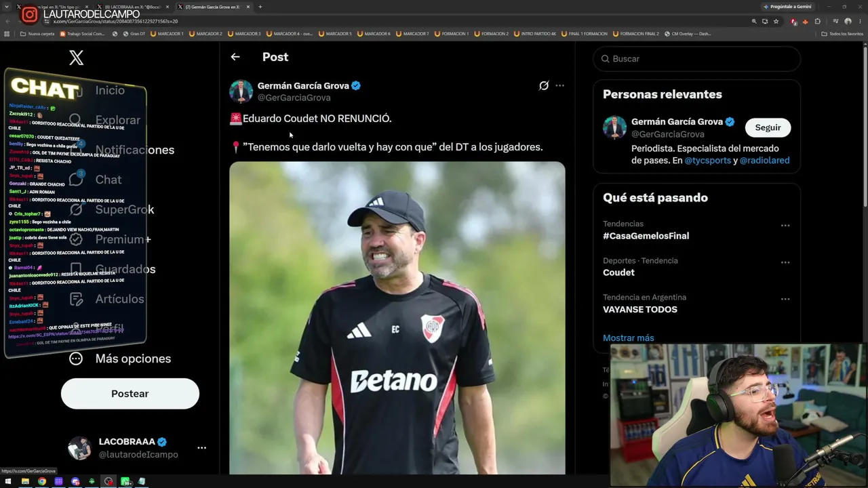This screenshot has width=868, height=488.
Task: Click Germán García Grova in Personas relevantes
Action: click(677, 122)
